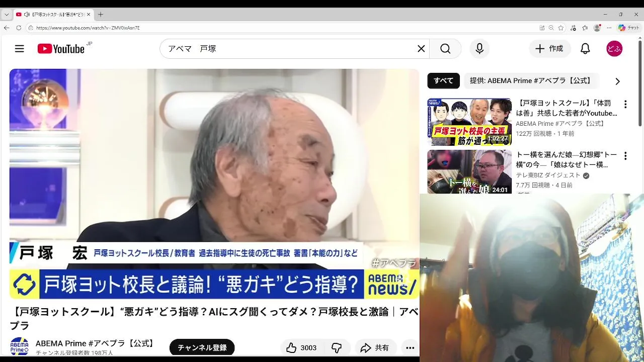The height and width of the screenshot is (362, 644).
Task: Click the app install icon in address bar
Action: (542, 28)
